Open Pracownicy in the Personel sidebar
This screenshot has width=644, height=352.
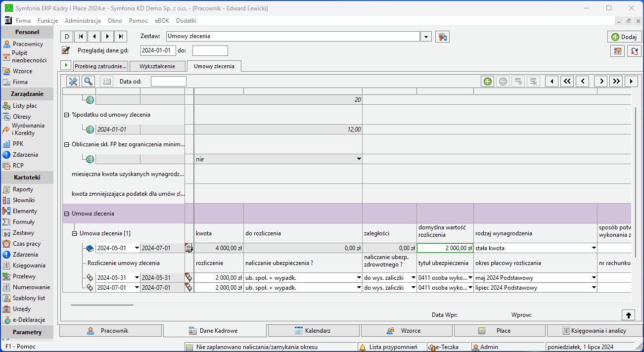point(23,44)
